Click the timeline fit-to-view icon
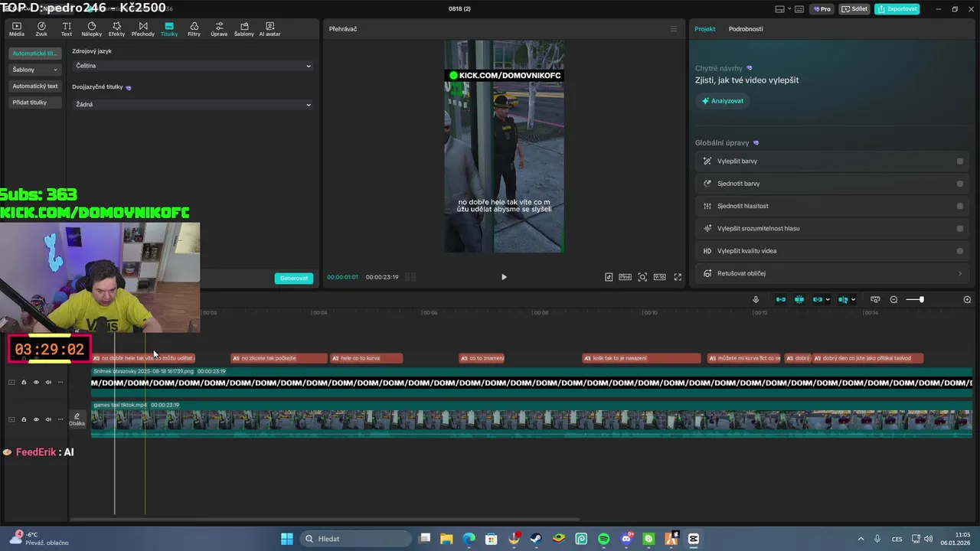 click(x=875, y=299)
